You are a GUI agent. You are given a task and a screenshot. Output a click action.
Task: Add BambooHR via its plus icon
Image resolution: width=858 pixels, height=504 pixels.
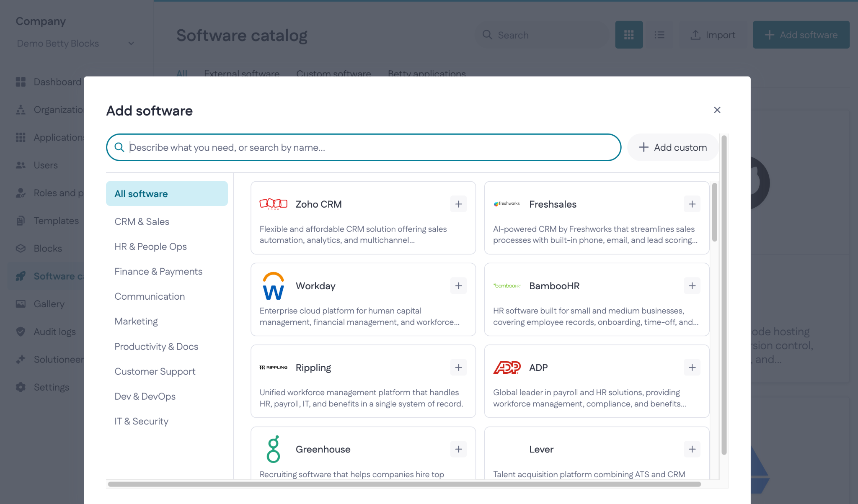click(692, 286)
